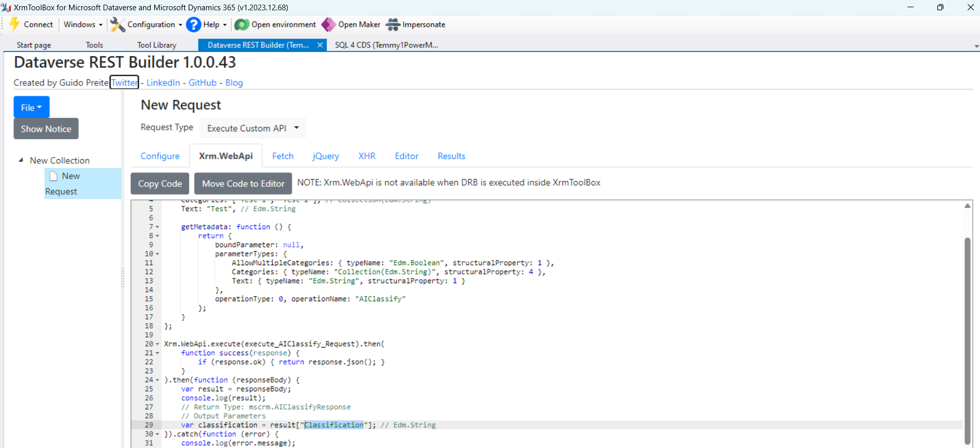This screenshot has width=980, height=448.
Task: Click the Open environment green icon
Action: point(242,25)
